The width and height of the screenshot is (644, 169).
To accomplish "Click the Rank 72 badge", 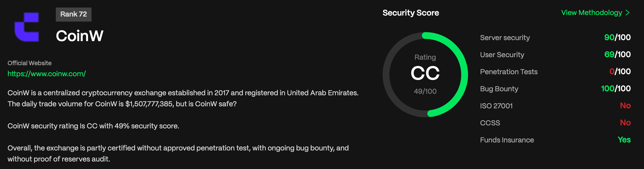I will (x=73, y=14).
